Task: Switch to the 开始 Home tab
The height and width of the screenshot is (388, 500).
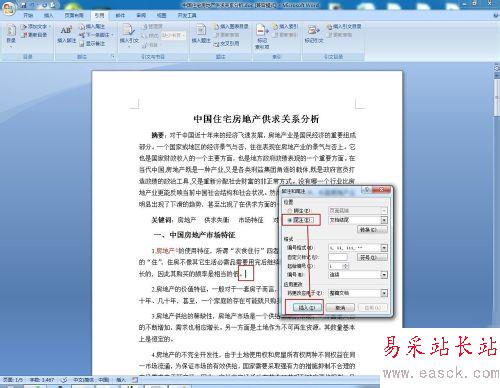Action: click(28, 15)
